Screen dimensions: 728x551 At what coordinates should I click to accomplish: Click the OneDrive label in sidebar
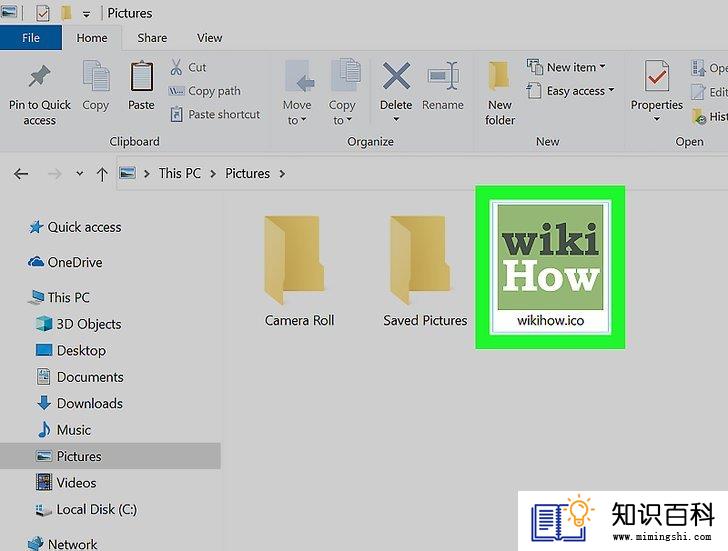pos(75,262)
